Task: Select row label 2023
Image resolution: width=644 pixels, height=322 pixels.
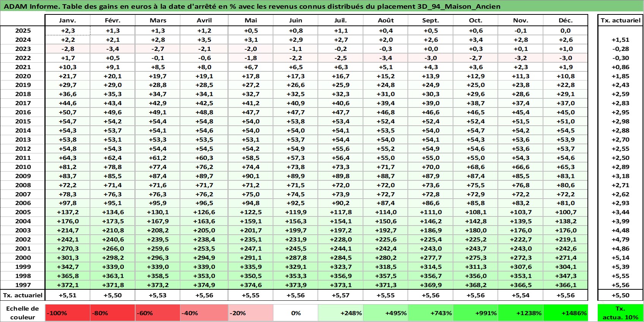Action: (23, 49)
